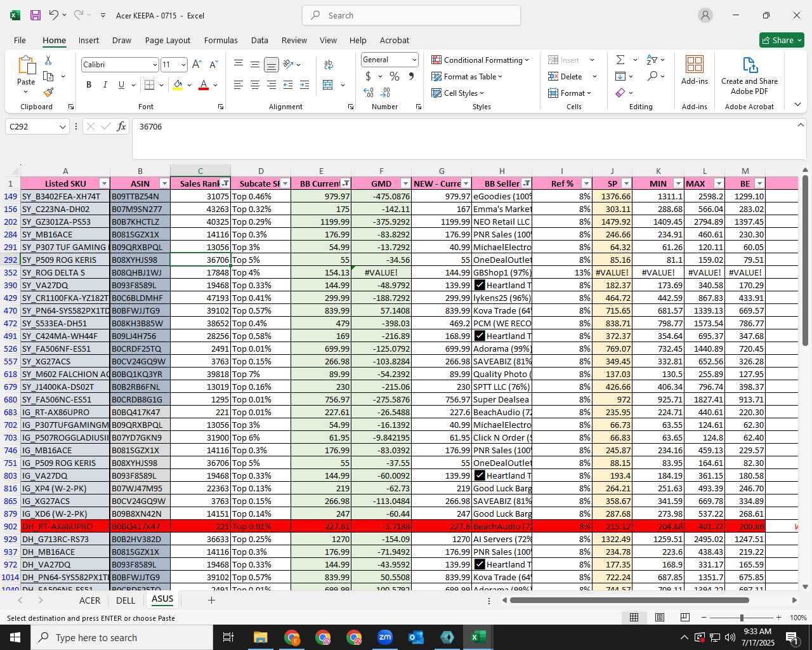812x650 pixels.
Task: Toggle Bold formatting
Action: [89, 85]
